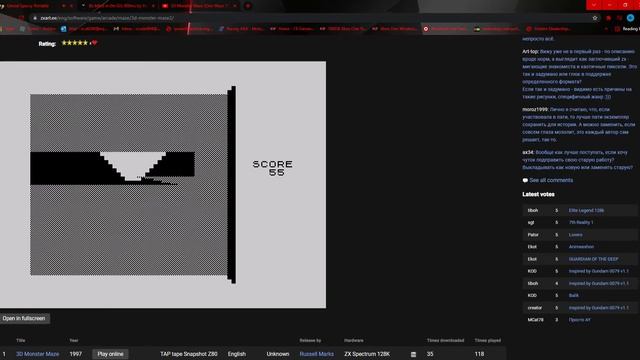The width and height of the screenshot is (640, 360).
Task: Click the file icon beside ZX Spectrum 128K
Action: pos(413,354)
